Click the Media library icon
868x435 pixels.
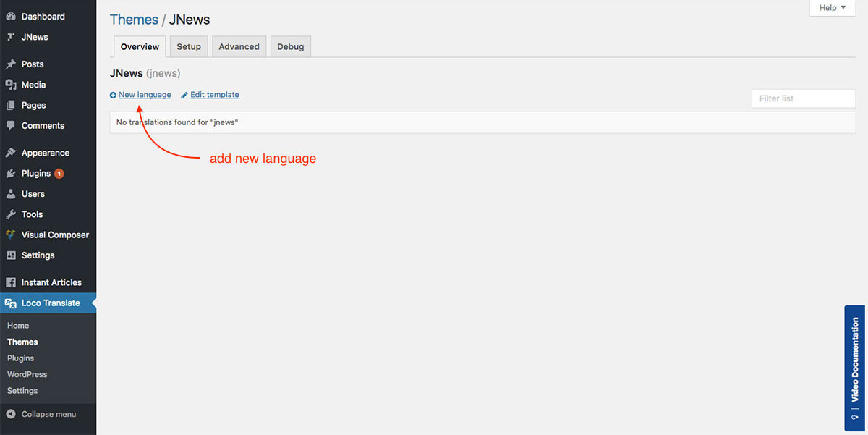(x=11, y=85)
